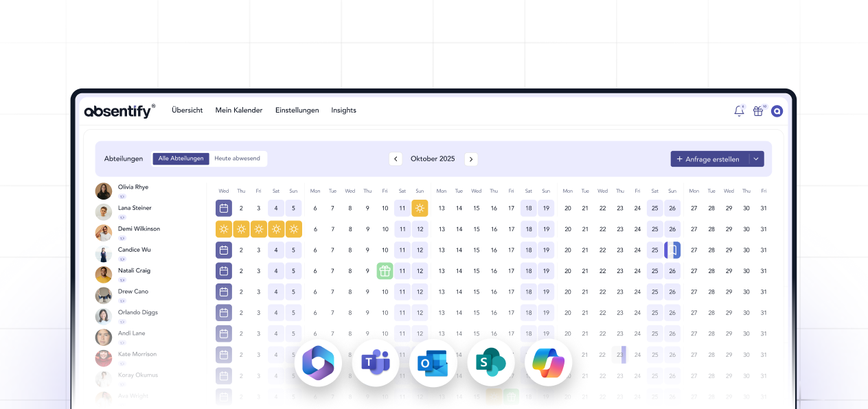Click Drew Cano's calendar icon on day 1

tap(224, 292)
